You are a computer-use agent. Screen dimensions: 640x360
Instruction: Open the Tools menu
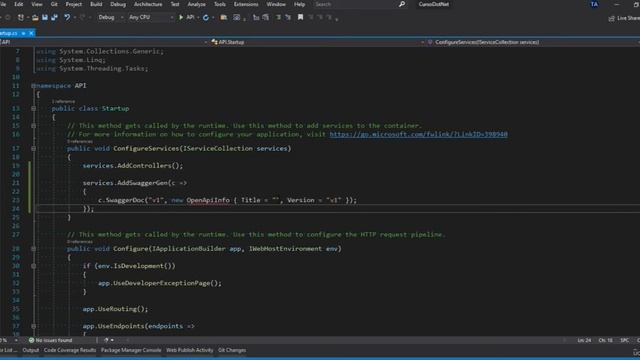pyautogui.click(x=220, y=4)
